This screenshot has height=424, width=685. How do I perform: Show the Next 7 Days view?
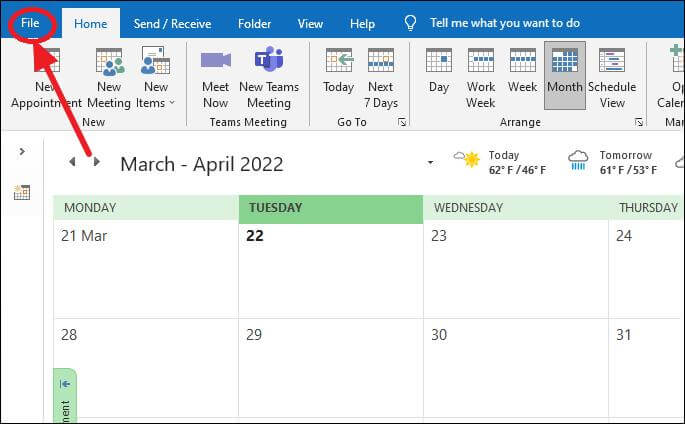coord(381,78)
